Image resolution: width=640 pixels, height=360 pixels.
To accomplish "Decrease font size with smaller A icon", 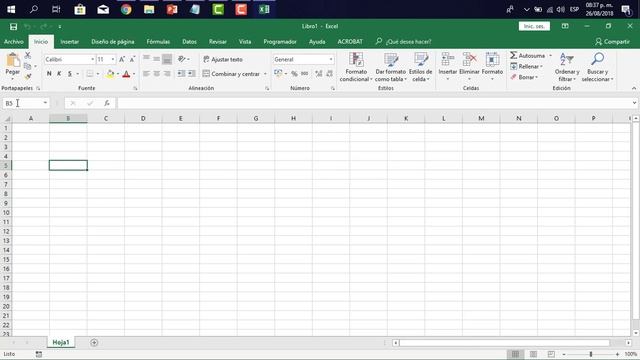I will pos(132,60).
